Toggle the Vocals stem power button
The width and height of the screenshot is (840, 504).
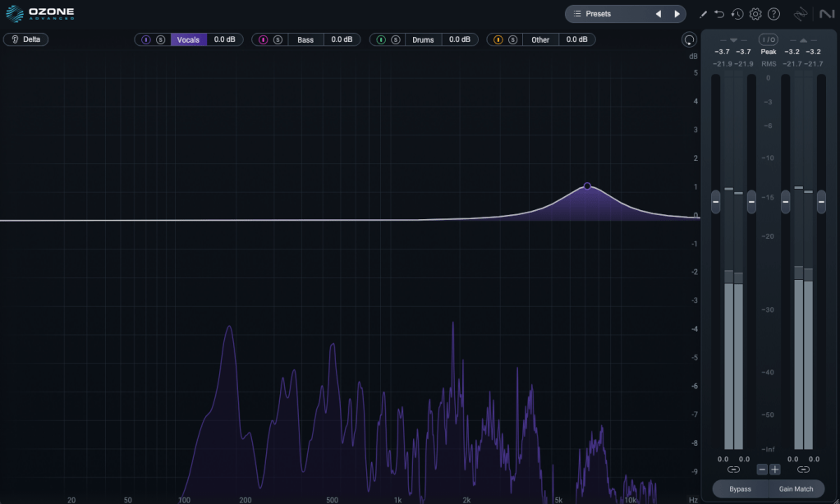point(146,39)
